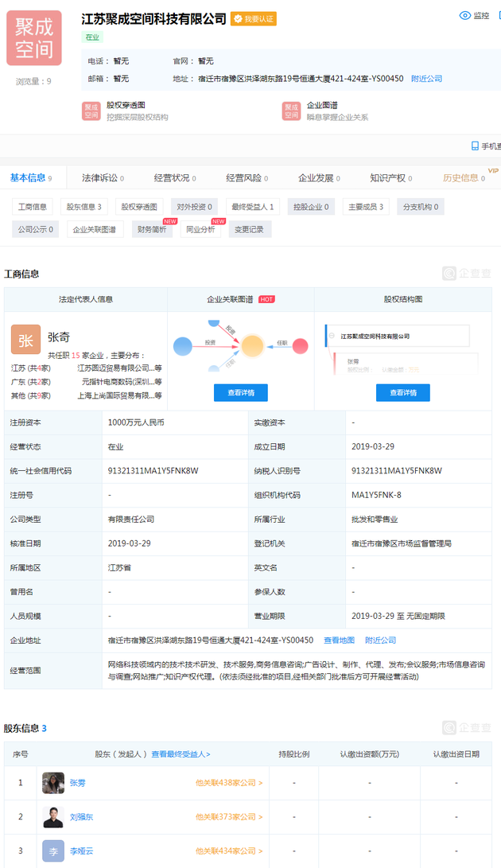The width and height of the screenshot is (501, 868).
Task: Click the 聚成空间 company logo
Action: click(x=34, y=38)
